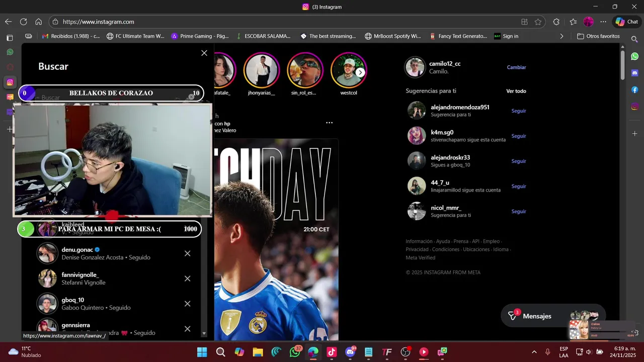This screenshot has height=362, width=644.
Task: Open the MrBoost Spotify bookmark
Action: click(393, 36)
